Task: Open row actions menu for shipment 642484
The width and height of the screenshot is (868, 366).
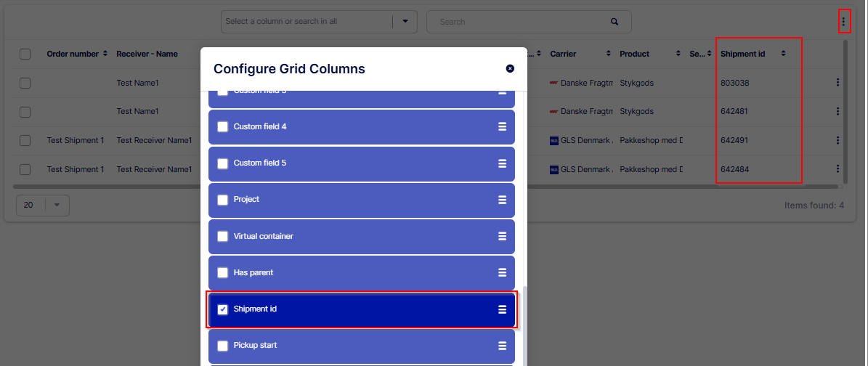Action: (x=837, y=169)
